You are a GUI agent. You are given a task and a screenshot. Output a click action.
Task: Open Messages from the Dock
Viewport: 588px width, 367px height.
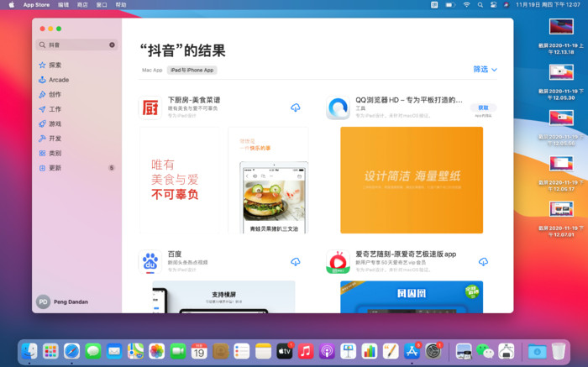(x=93, y=351)
